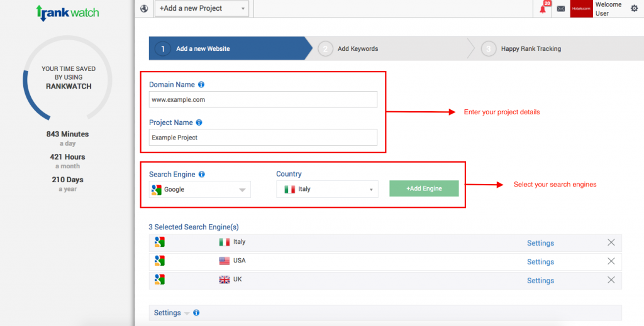Click the Project Name input field
The height and width of the screenshot is (326, 644).
click(263, 138)
